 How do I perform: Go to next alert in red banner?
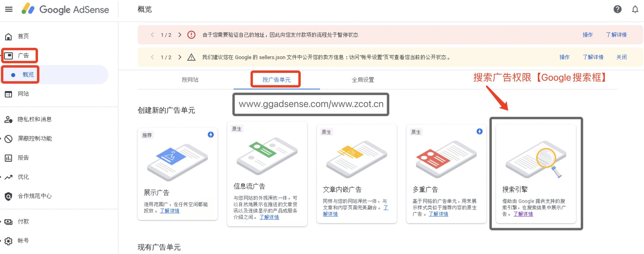click(x=180, y=35)
